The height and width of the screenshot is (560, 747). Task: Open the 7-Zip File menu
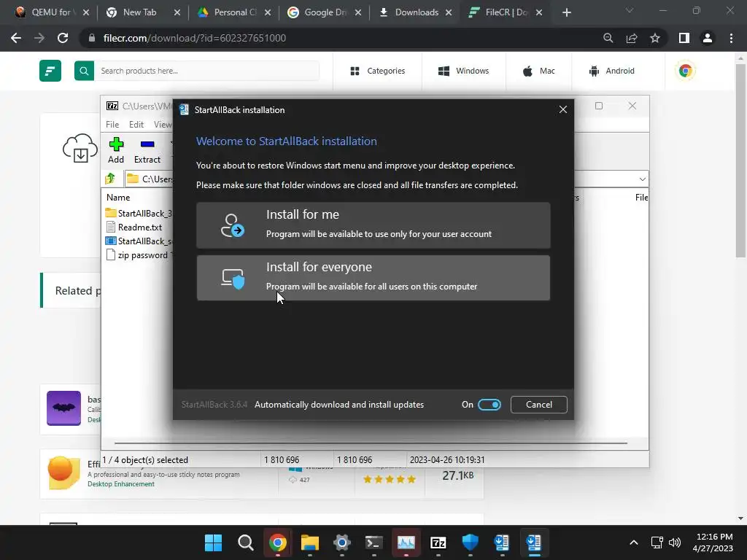coord(112,124)
